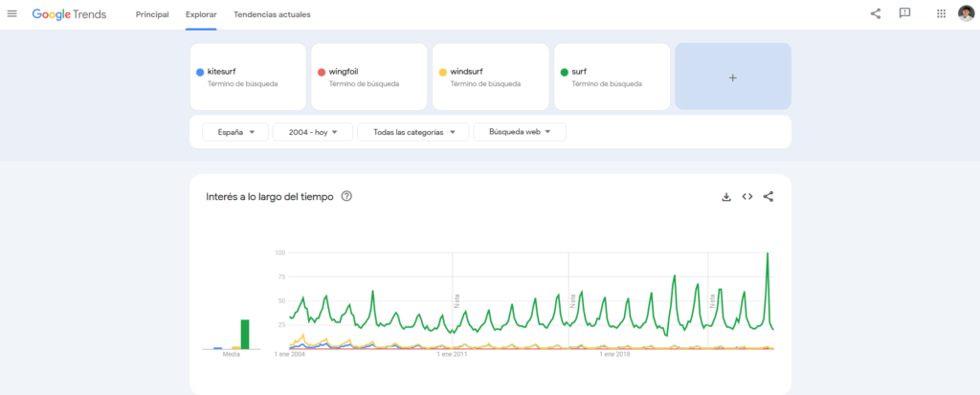Go to the Principal tab
The height and width of the screenshot is (395, 980).
pos(152,14)
